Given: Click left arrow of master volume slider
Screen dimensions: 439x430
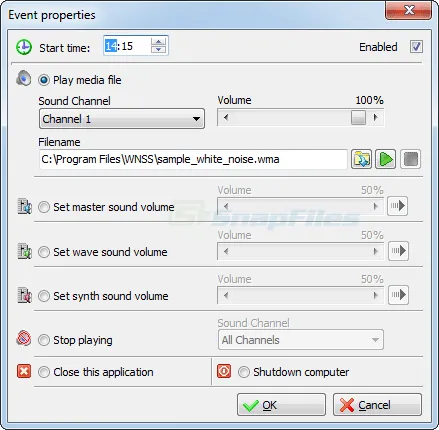Looking at the screenshot, I should pos(226,206).
